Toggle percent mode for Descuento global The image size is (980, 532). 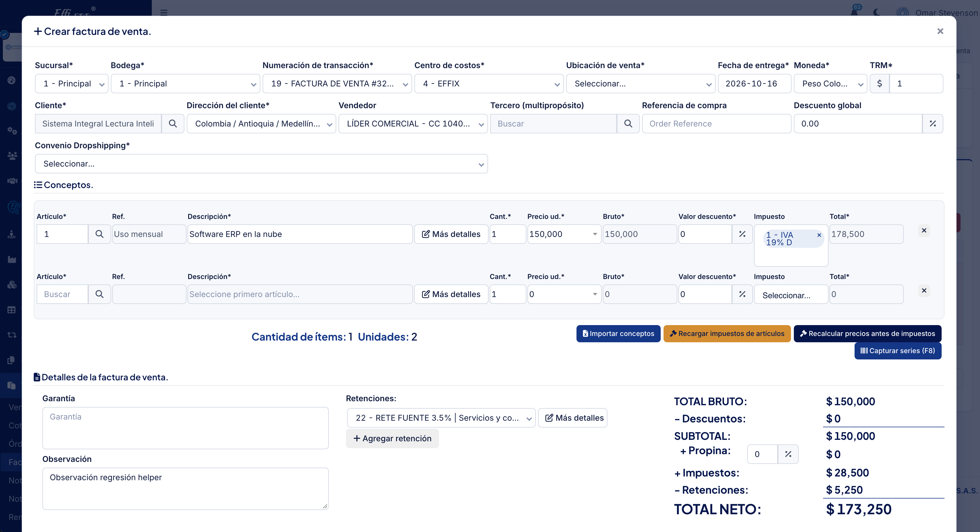click(x=932, y=124)
